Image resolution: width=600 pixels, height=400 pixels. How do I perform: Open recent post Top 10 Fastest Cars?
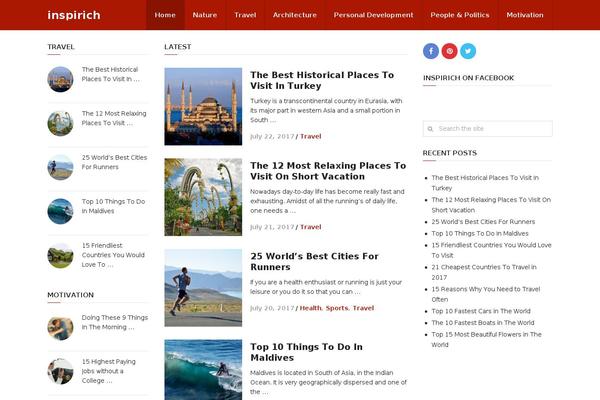(481, 311)
